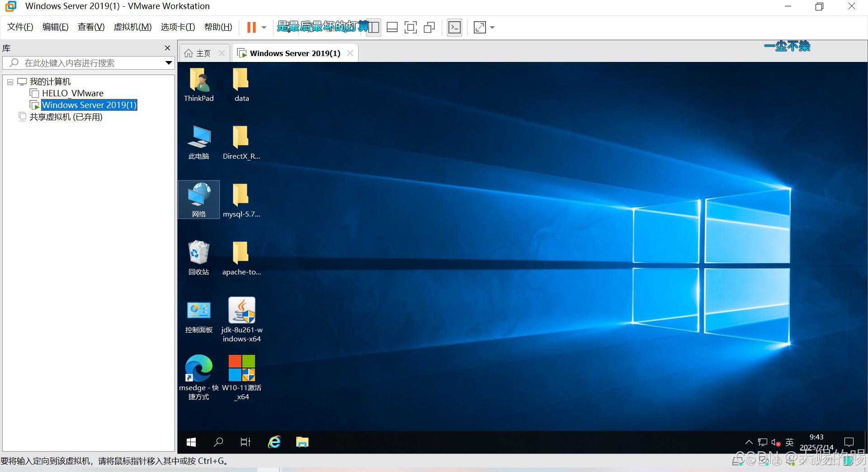This screenshot has height=472, width=868.
Task: Open the 查看(V) menu
Action: tap(91, 27)
